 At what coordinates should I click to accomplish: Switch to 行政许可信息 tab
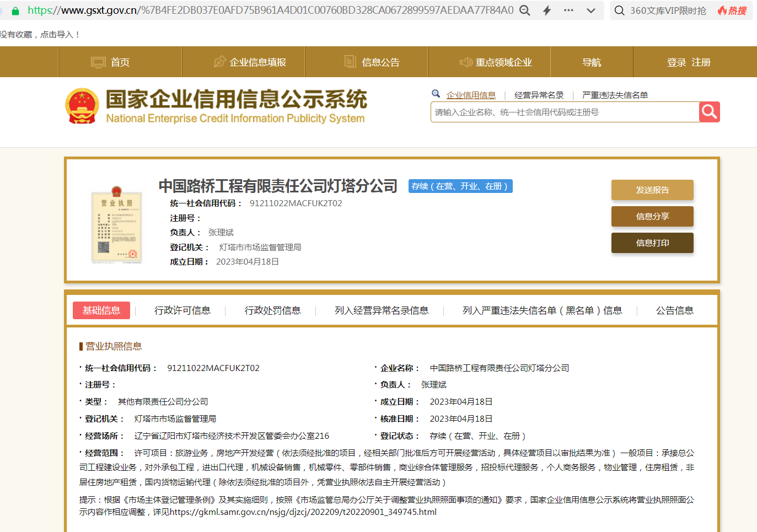click(x=182, y=310)
